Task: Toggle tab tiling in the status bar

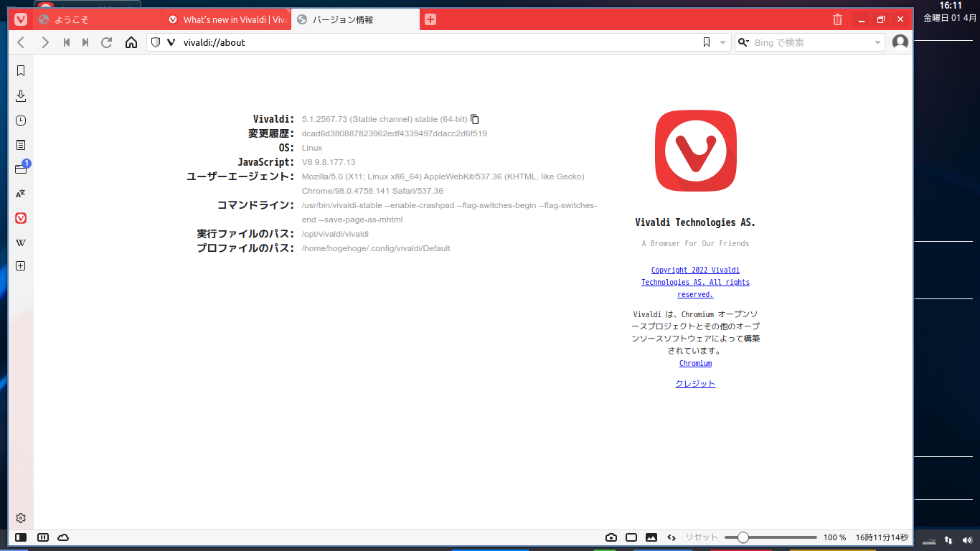Action: coord(43,537)
